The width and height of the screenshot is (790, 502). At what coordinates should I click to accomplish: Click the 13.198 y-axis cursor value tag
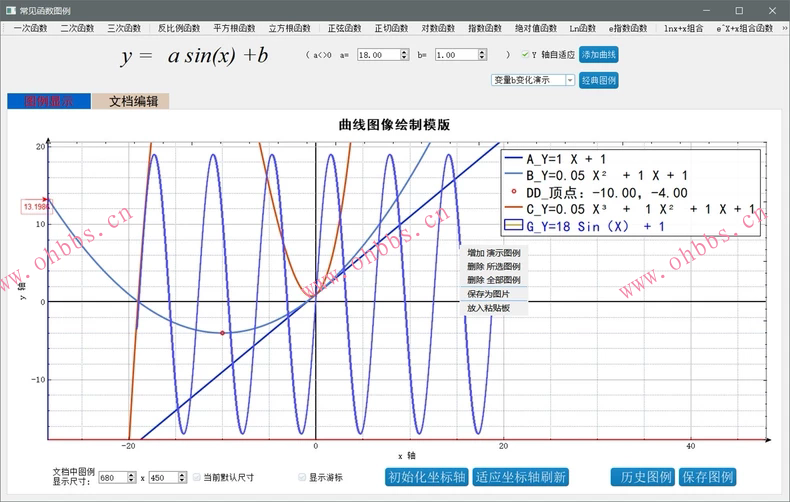pos(34,207)
